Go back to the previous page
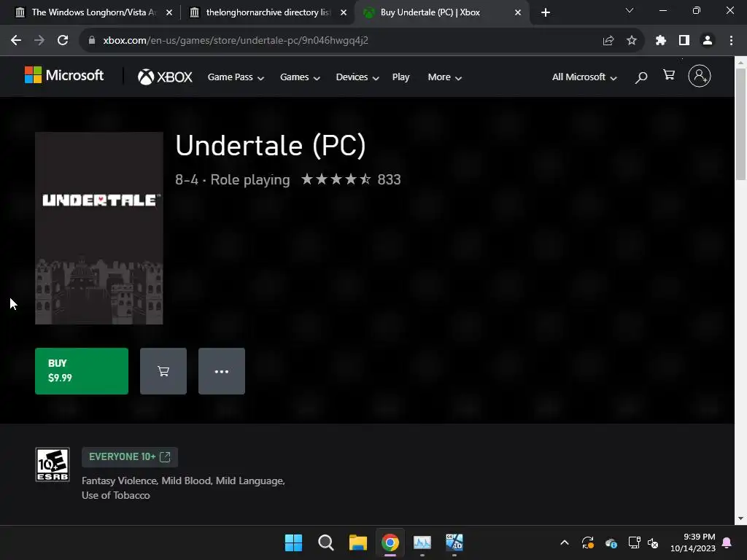This screenshot has width=747, height=560. tap(16, 41)
